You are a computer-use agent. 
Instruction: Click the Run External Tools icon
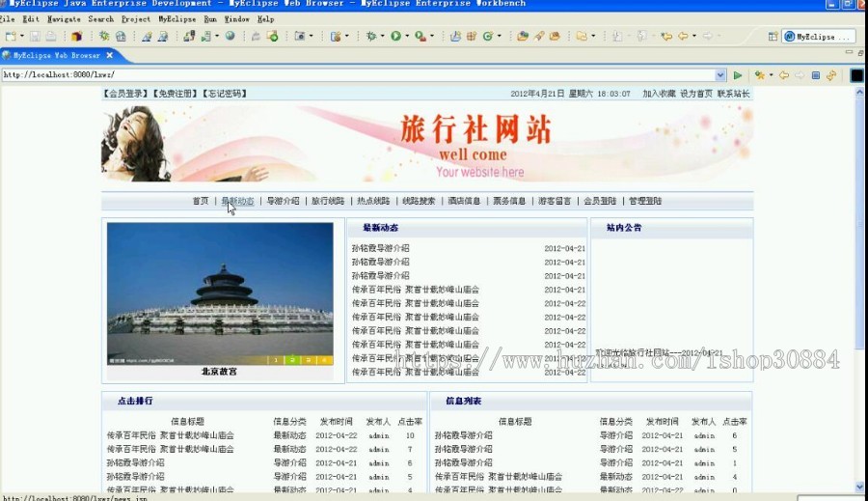point(420,37)
